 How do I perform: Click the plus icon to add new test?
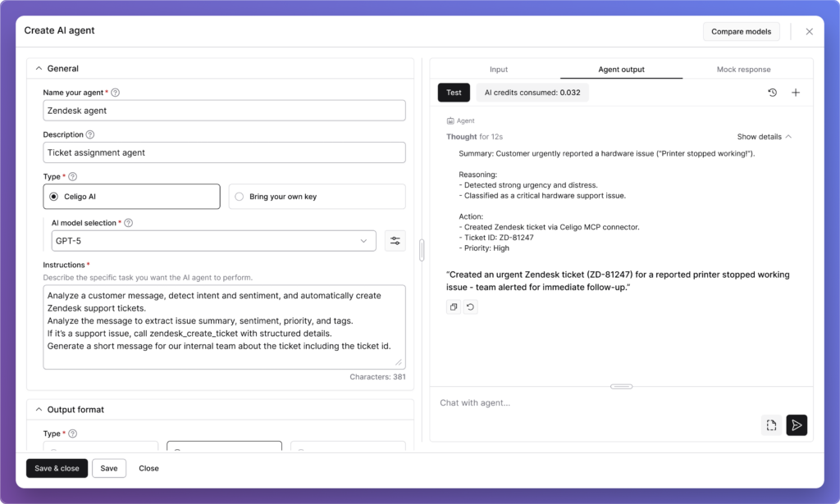point(796,93)
